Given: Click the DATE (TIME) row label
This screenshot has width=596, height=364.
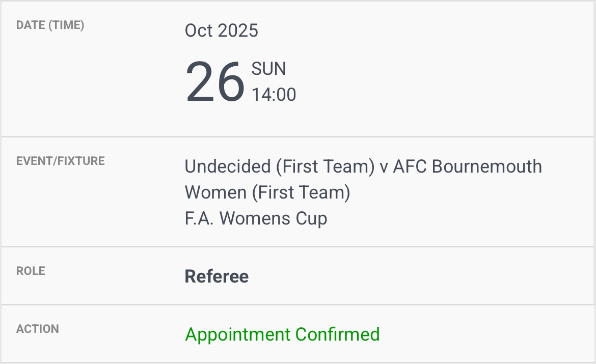Looking at the screenshot, I should click(x=50, y=25).
